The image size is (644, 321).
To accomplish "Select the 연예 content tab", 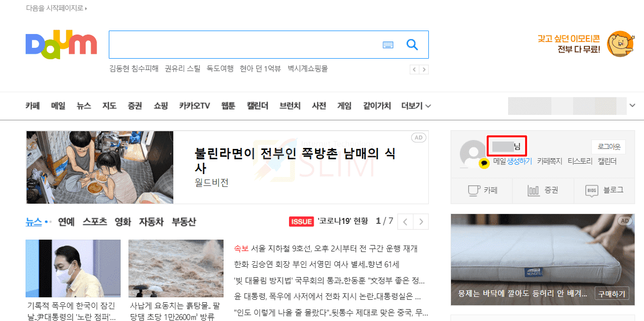I will pos(66,221).
